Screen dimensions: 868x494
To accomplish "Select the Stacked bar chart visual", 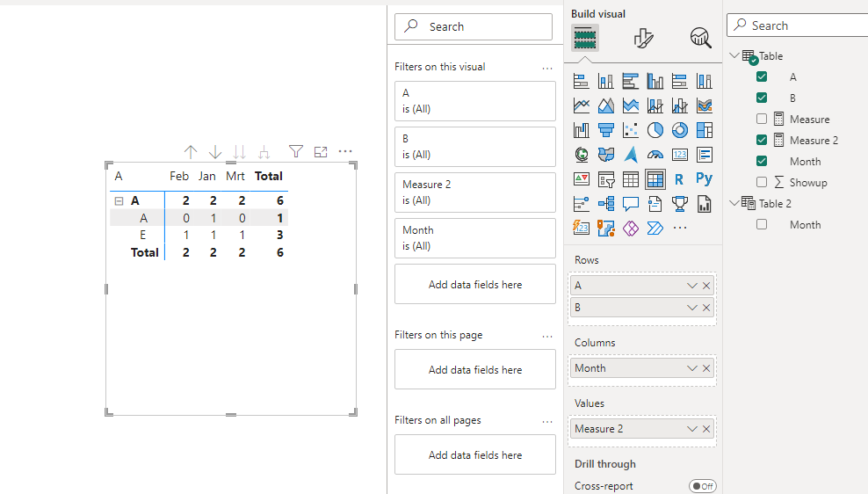I will coord(582,82).
